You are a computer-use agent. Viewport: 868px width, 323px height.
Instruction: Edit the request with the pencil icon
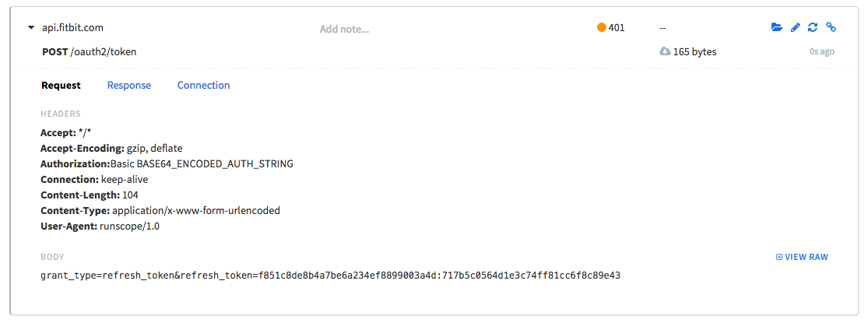(795, 27)
